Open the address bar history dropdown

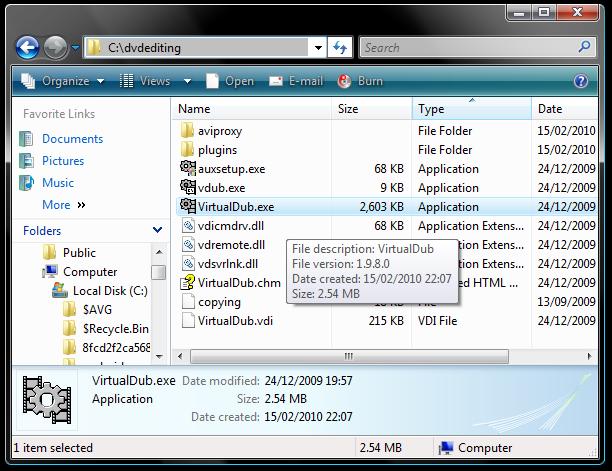tap(318, 48)
